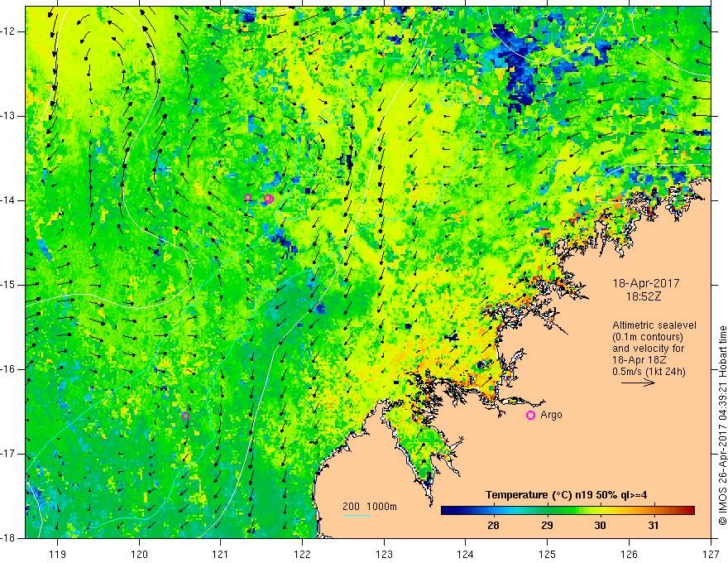Click the latitude axis label '-12'
The image size is (728, 563).
point(8,31)
